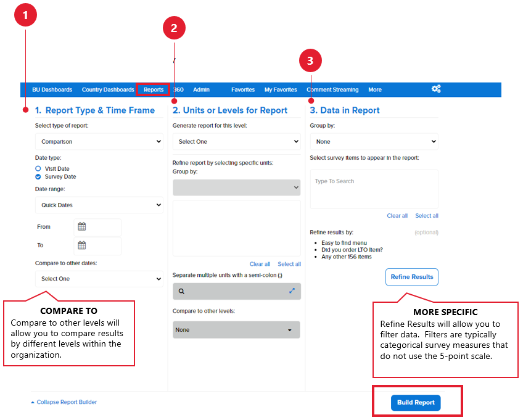Screen dimensions: 531x420
Task: Select the Visit Date radio button
Action: [38, 168]
